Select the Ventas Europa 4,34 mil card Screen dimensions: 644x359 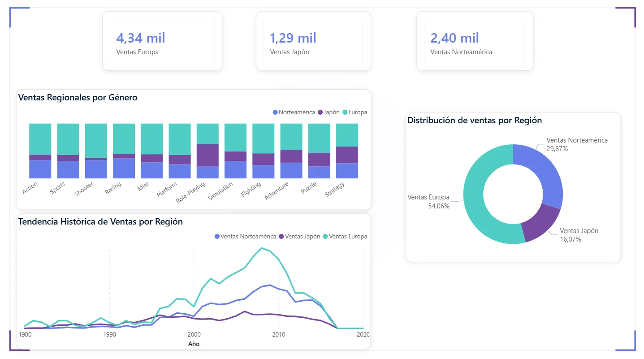pyautogui.click(x=162, y=41)
